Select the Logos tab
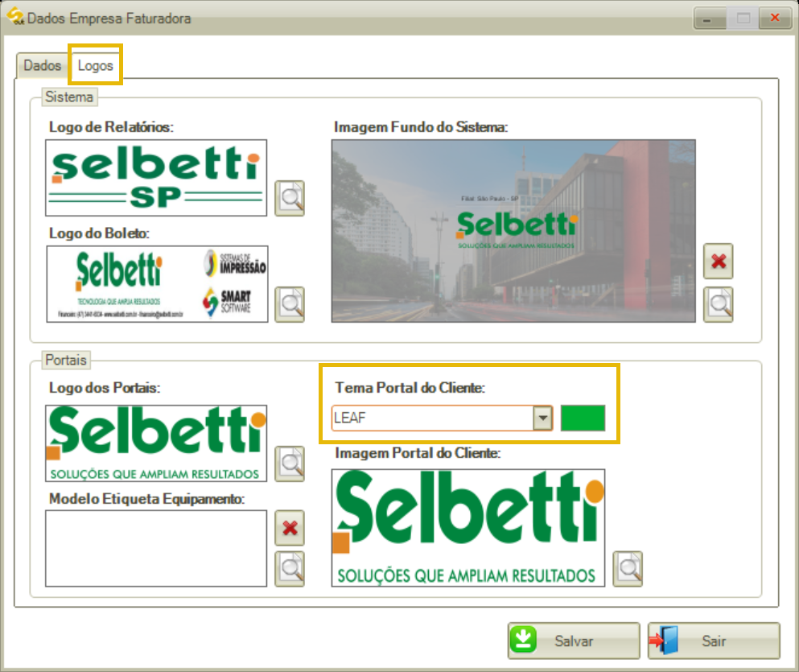 pyautogui.click(x=95, y=66)
